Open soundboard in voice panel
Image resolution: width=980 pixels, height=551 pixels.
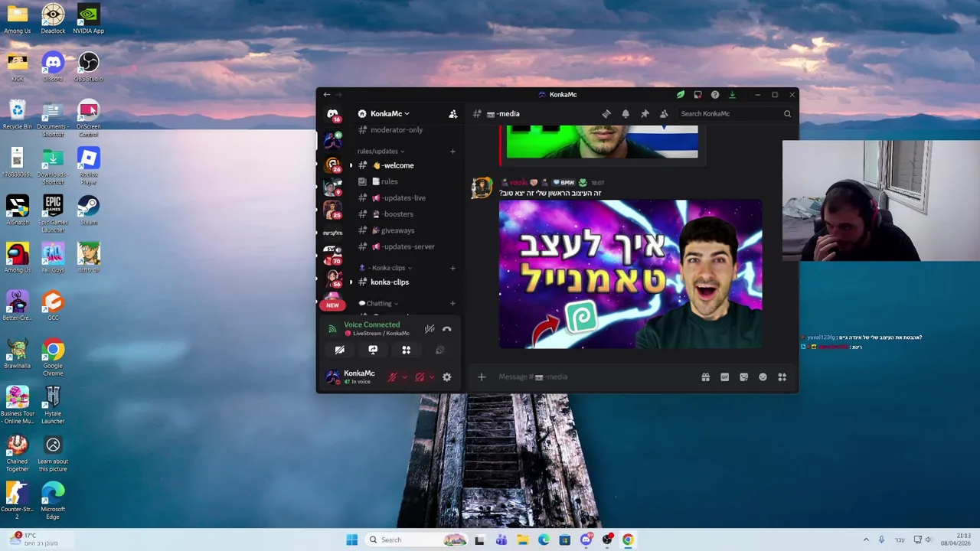coord(439,350)
